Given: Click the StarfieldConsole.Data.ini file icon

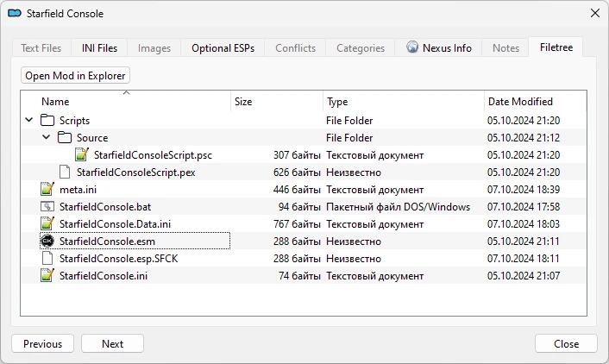Looking at the screenshot, I should [x=47, y=223].
